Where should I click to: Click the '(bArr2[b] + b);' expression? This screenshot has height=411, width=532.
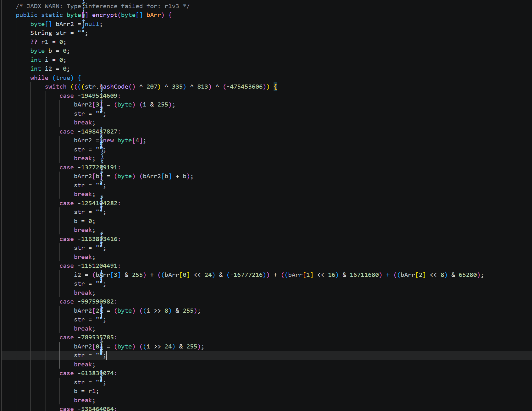pyautogui.click(x=166, y=176)
